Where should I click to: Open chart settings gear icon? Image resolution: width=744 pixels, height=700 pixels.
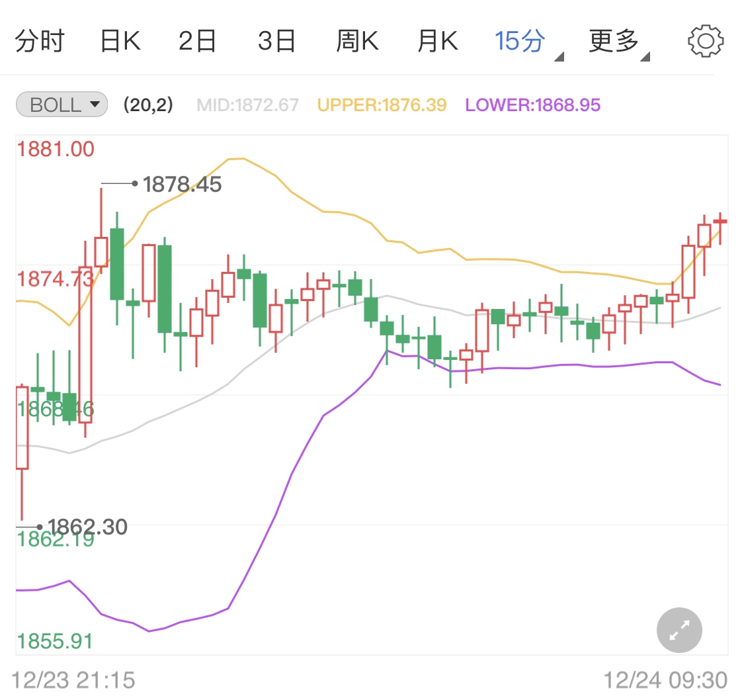706,41
